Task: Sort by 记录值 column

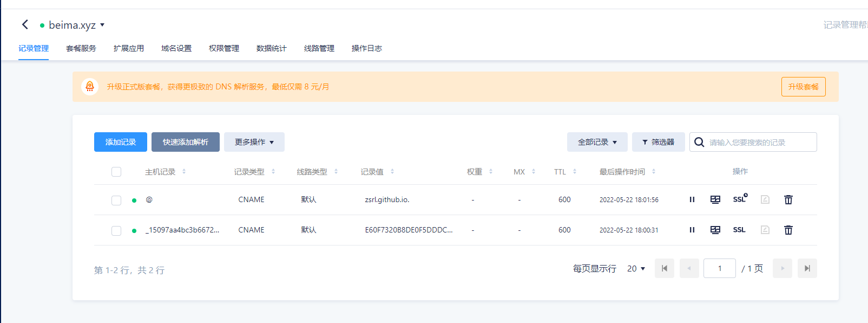Action: click(392, 171)
